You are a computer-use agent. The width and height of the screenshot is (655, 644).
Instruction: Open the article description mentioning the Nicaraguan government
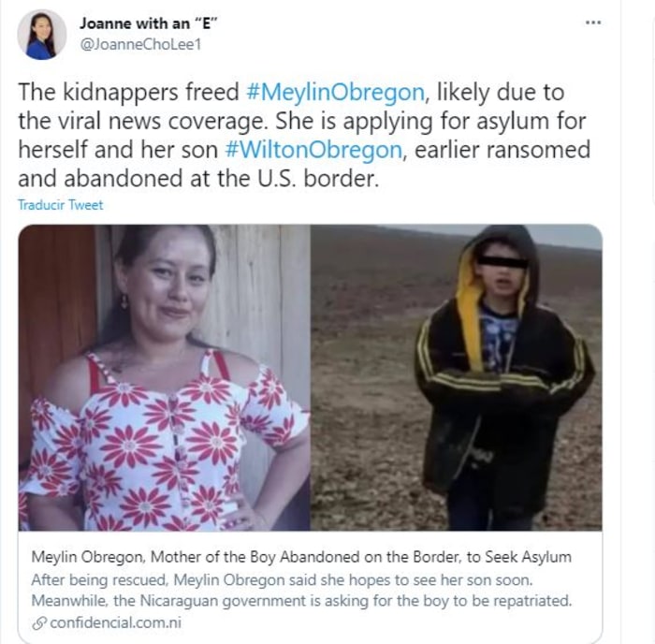[x=301, y=591]
